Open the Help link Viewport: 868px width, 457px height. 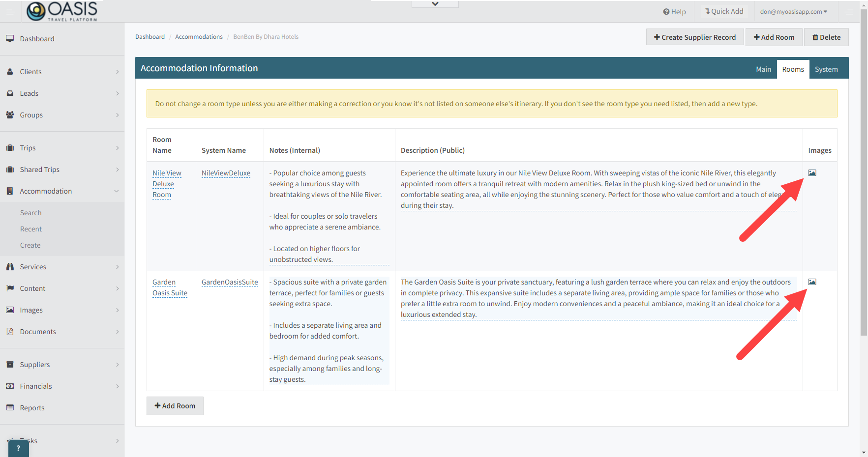click(x=674, y=11)
